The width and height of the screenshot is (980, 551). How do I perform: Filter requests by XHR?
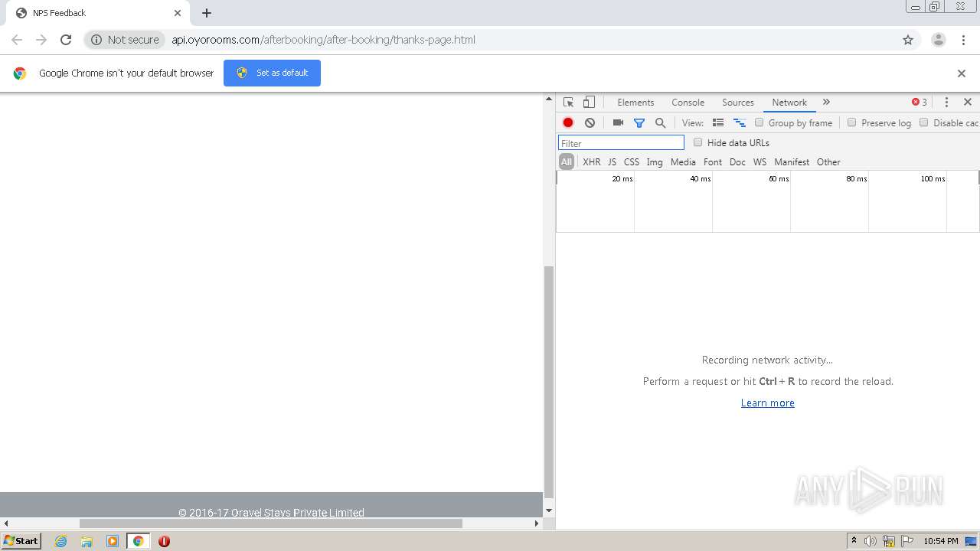(x=592, y=162)
